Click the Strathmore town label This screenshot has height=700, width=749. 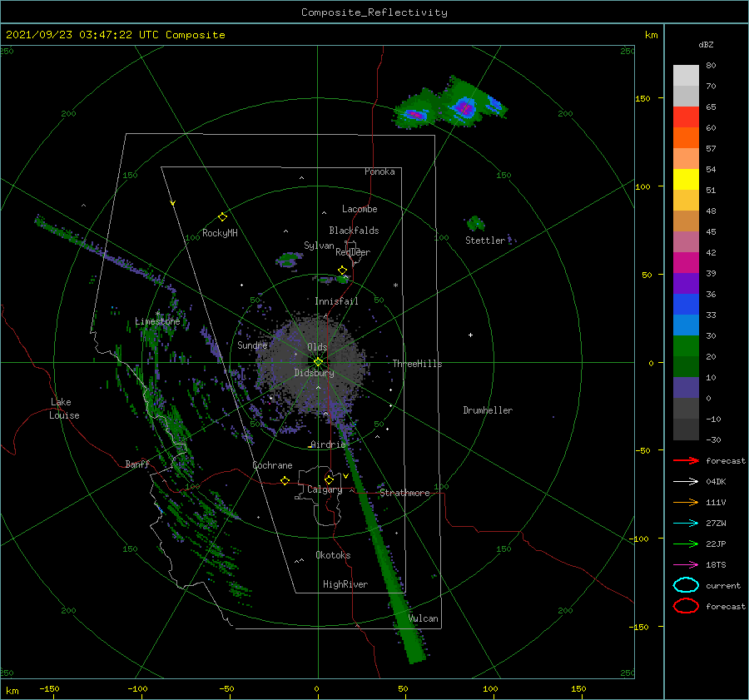(404, 493)
